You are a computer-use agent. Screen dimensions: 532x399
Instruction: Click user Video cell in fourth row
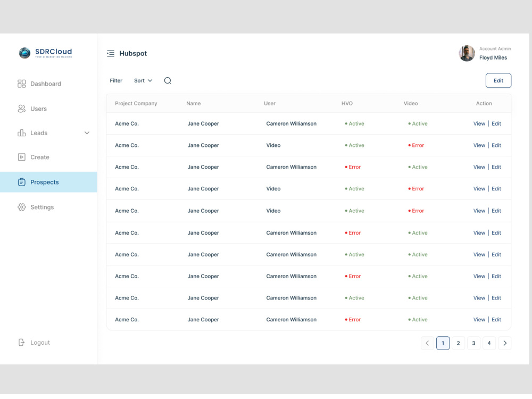point(273,189)
